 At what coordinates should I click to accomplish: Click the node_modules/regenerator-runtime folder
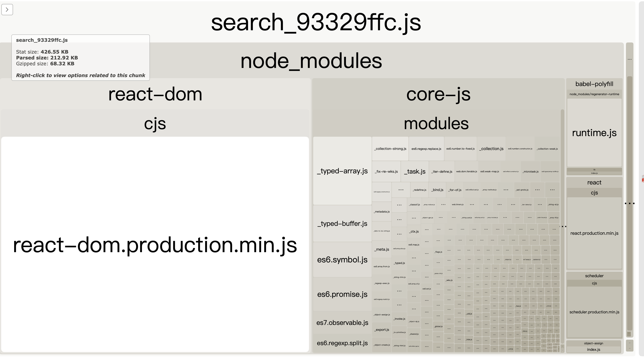[594, 94]
